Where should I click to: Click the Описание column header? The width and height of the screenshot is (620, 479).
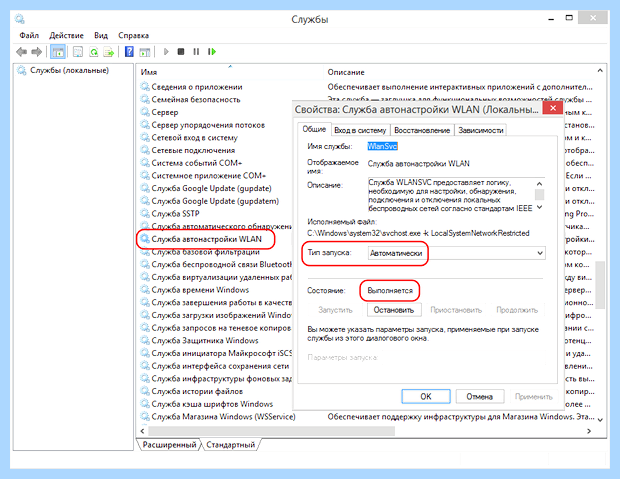point(346,72)
